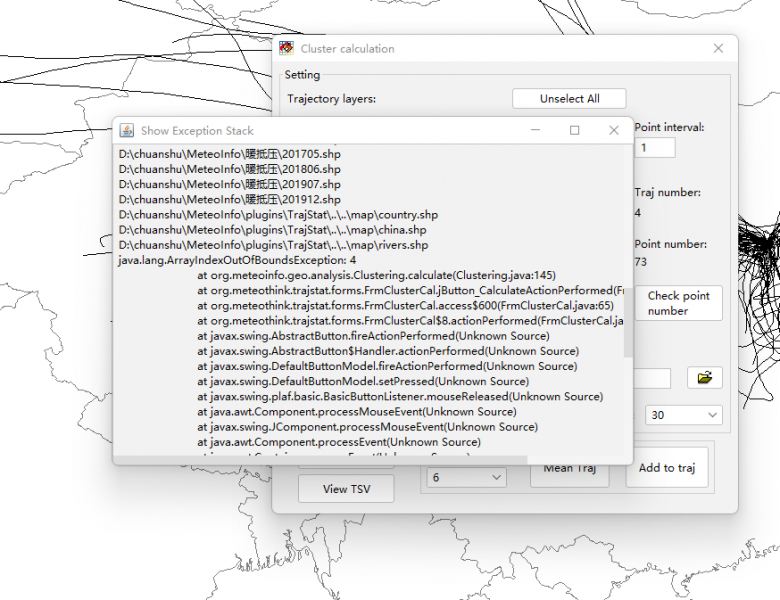Close the Show Exception Stack window

613,130
